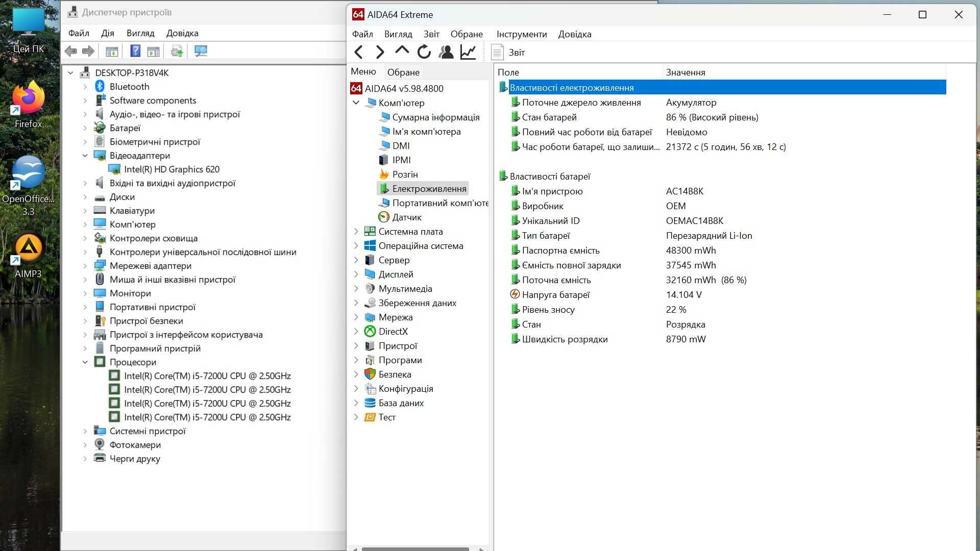
Task: Expand Фотокамери category in Device Manager
Action: pos(85,445)
